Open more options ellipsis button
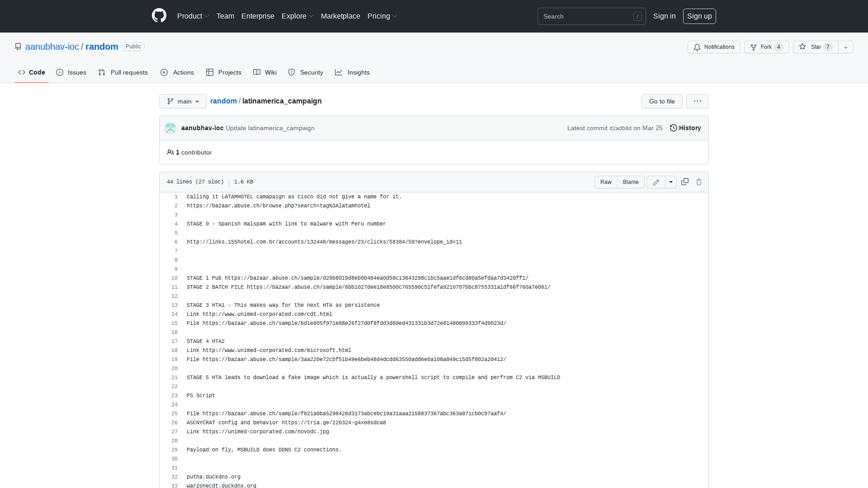Image resolution: width=868 pixels, height=488 pixels. tap(698, 101)
